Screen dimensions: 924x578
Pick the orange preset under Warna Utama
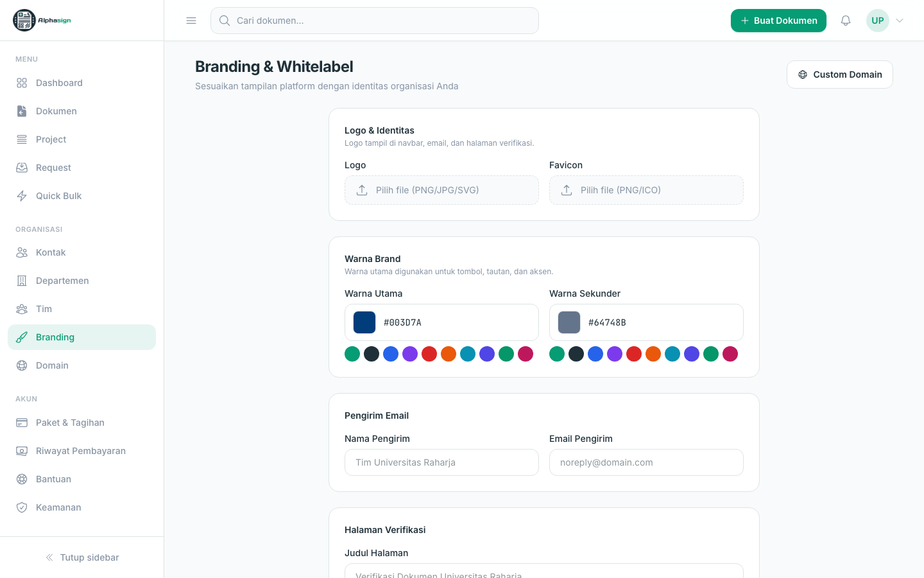(x=449, y=354)
